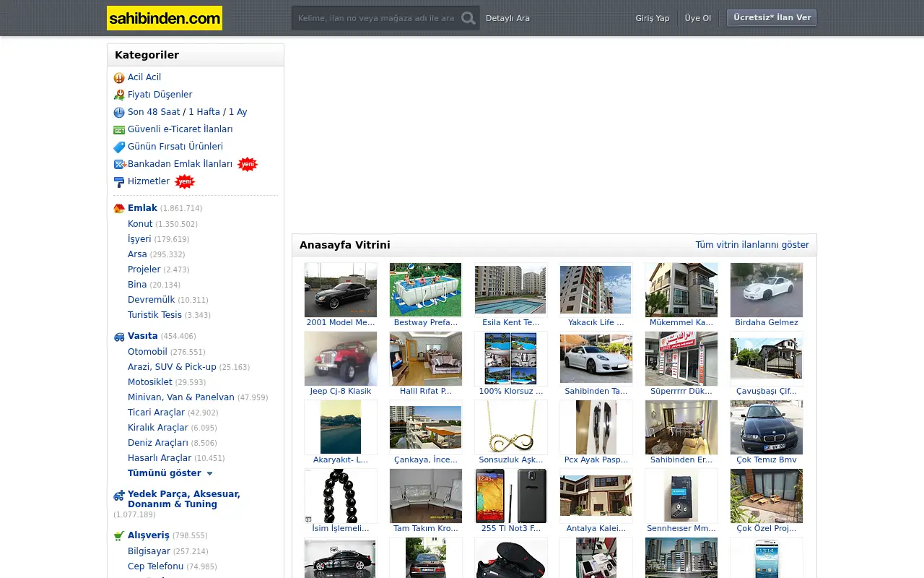Open the Üye Ol sign-up link
924x578 pixels.
(x=698, y=18)
